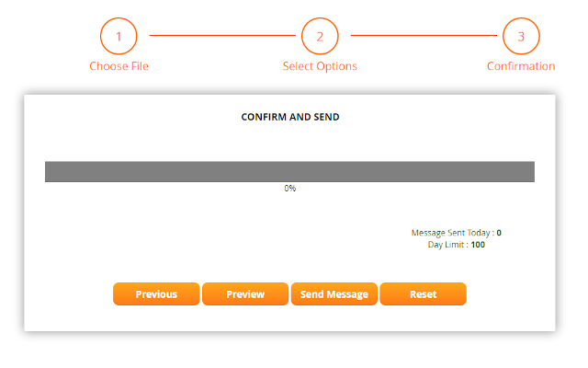This screenshot has width=588, height=368.
Task: Click the day limit value 100
Action: [x=478, y=245]
